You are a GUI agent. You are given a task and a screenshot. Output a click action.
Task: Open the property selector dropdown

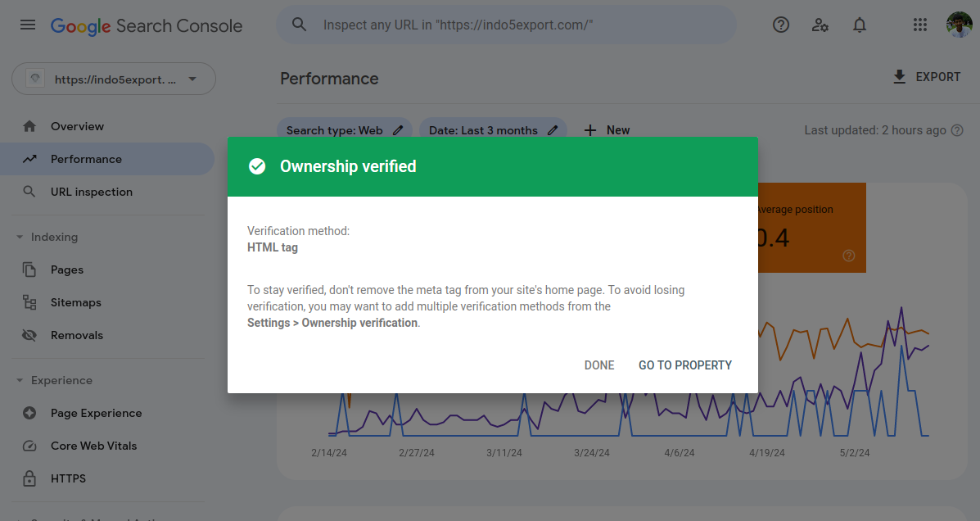pyautogui.click(x=114, y=79)
